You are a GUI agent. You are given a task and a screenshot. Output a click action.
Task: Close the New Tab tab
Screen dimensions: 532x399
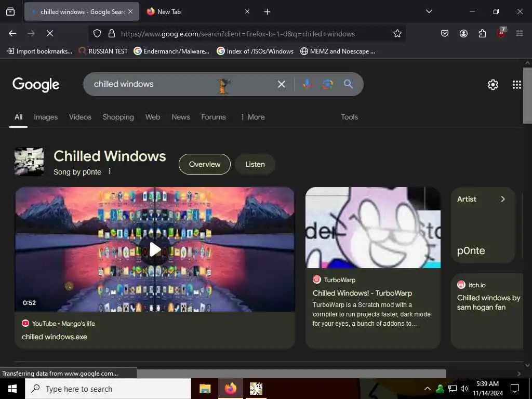247,11
